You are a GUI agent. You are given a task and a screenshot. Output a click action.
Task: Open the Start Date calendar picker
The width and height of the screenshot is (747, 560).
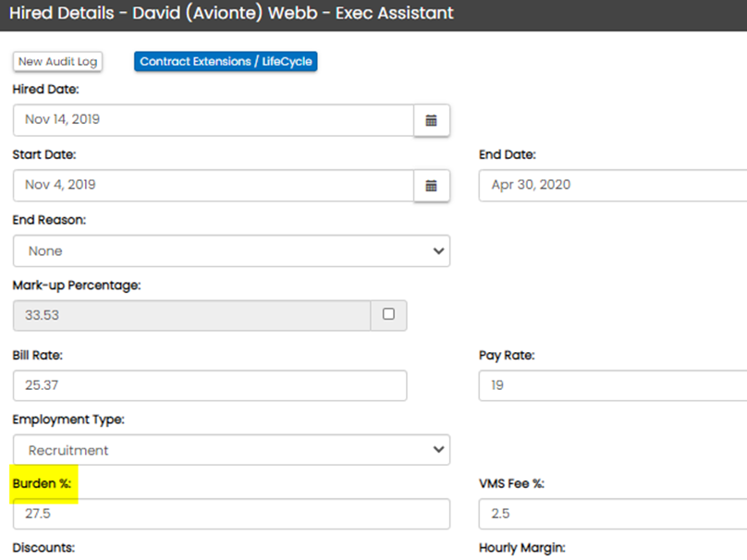point(432,186)
